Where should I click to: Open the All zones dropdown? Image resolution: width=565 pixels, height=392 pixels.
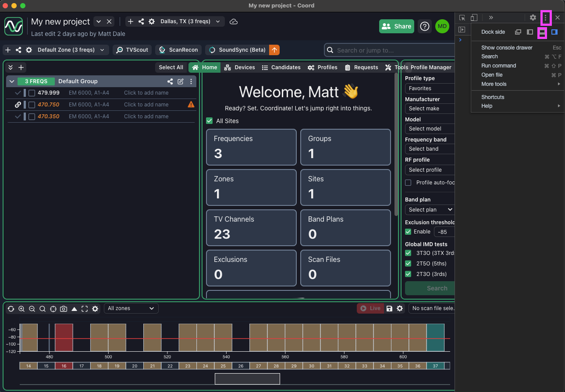click(131, 308)
